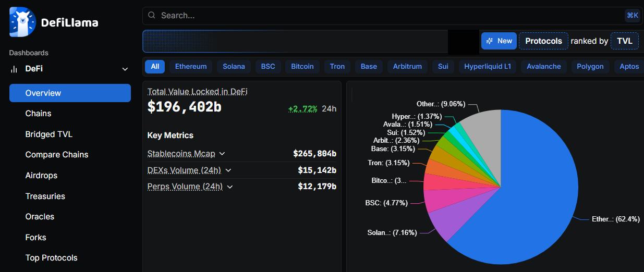Screen dimensions: 644x272
Task: Click the sparkle icon on New button
Action: tap(490, 41)
